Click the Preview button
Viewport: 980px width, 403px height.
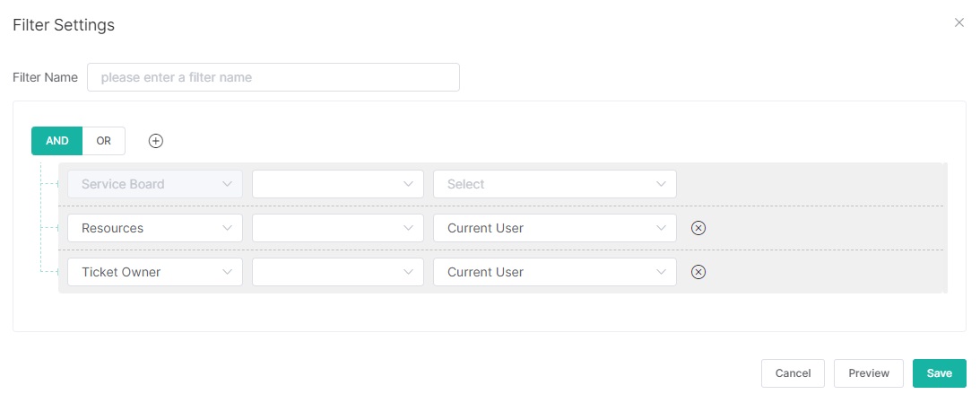click(x=868, y=373)
